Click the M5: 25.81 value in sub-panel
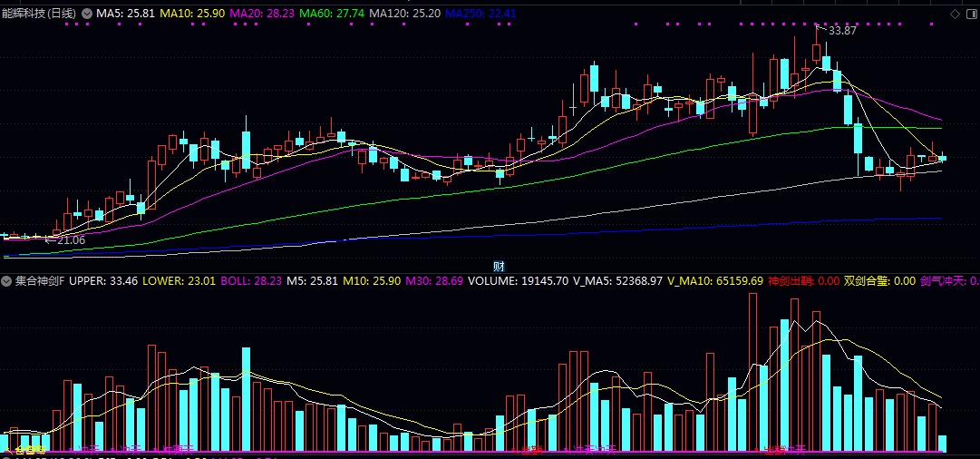 [314, 281]
